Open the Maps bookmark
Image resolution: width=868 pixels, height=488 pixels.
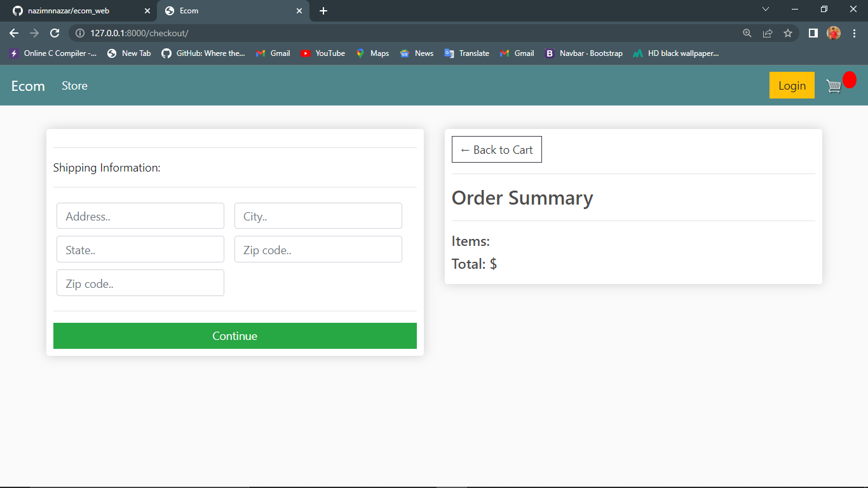click(372, 53)
